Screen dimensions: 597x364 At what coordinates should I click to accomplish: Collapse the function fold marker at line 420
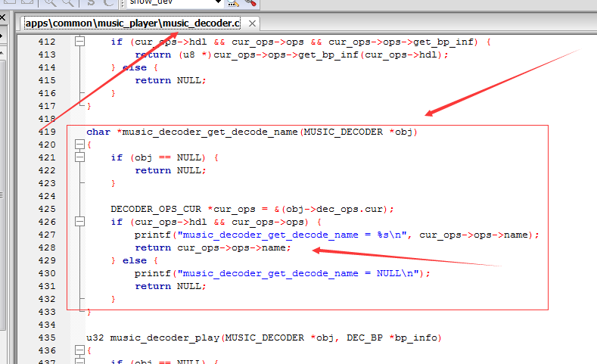click(79, 145)
